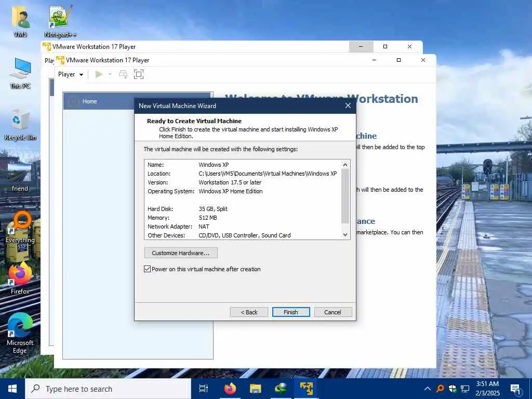Screen dimensions: 532x399
Task: Go back with the < Back button
Action: tap(249, 312)
